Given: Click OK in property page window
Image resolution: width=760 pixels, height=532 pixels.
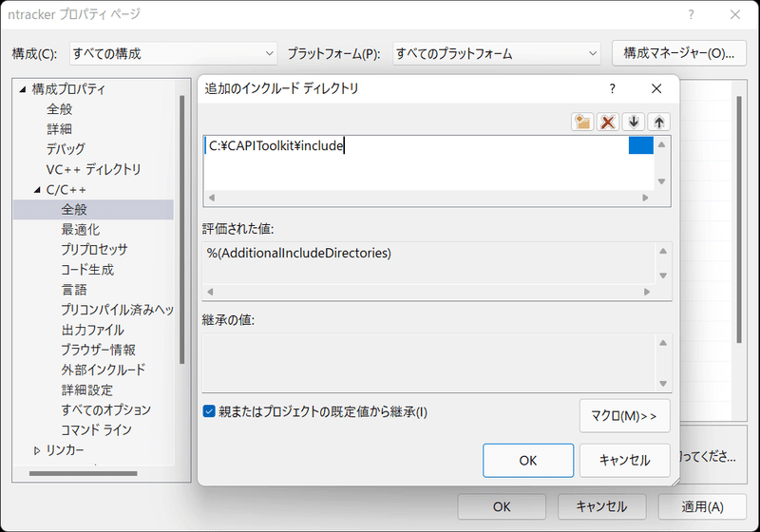Looking at the screenshot, I should pyautogui.click(x=502, y=506).
